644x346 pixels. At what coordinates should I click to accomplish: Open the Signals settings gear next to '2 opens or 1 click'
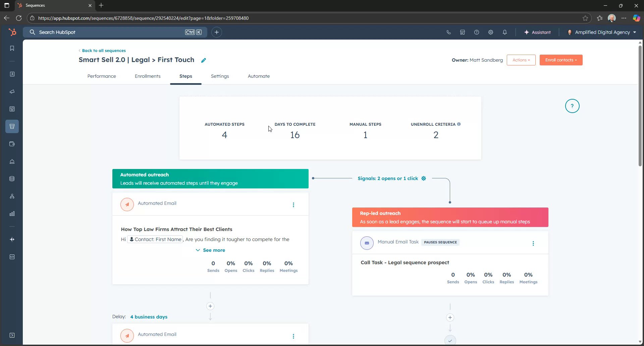(423, 178)
